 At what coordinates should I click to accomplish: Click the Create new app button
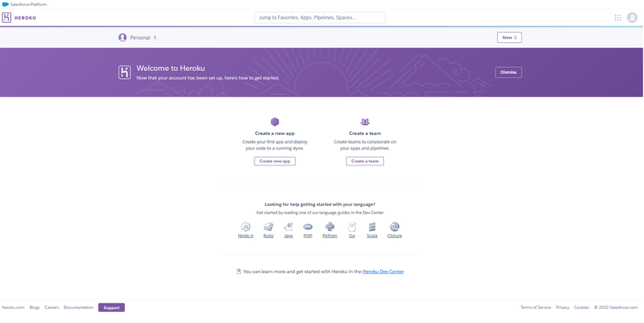[x=275, y=161]
